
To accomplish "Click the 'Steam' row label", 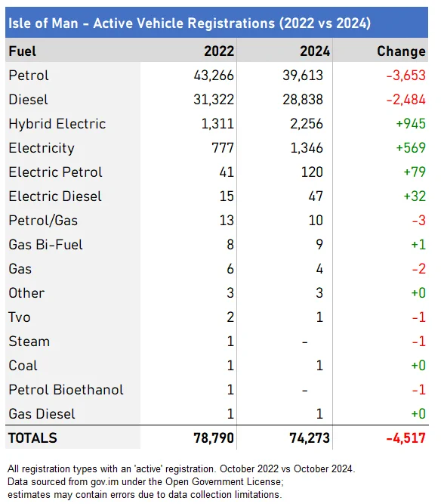I will [29, 342].
